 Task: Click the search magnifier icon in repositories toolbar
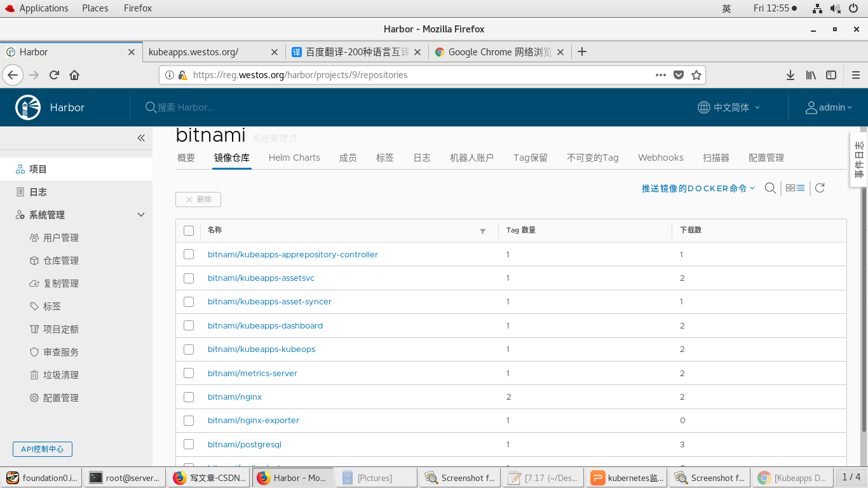click(770, 188)
